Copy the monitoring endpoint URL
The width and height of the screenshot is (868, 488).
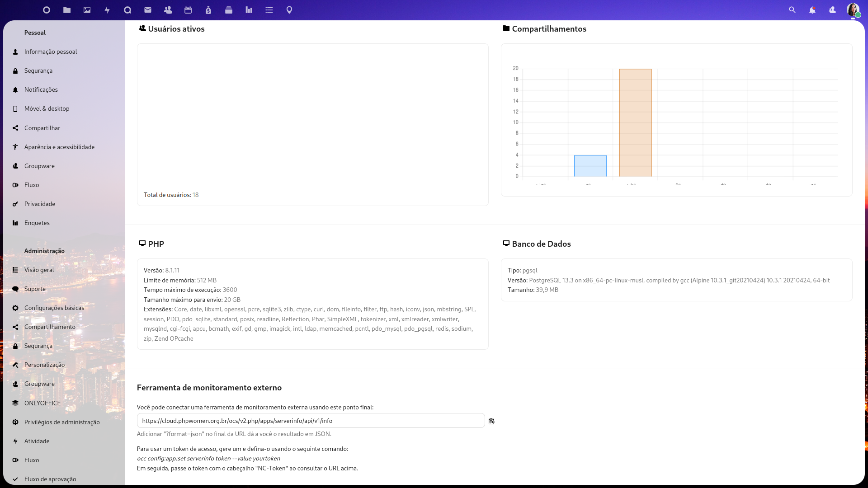click(491, 421)
